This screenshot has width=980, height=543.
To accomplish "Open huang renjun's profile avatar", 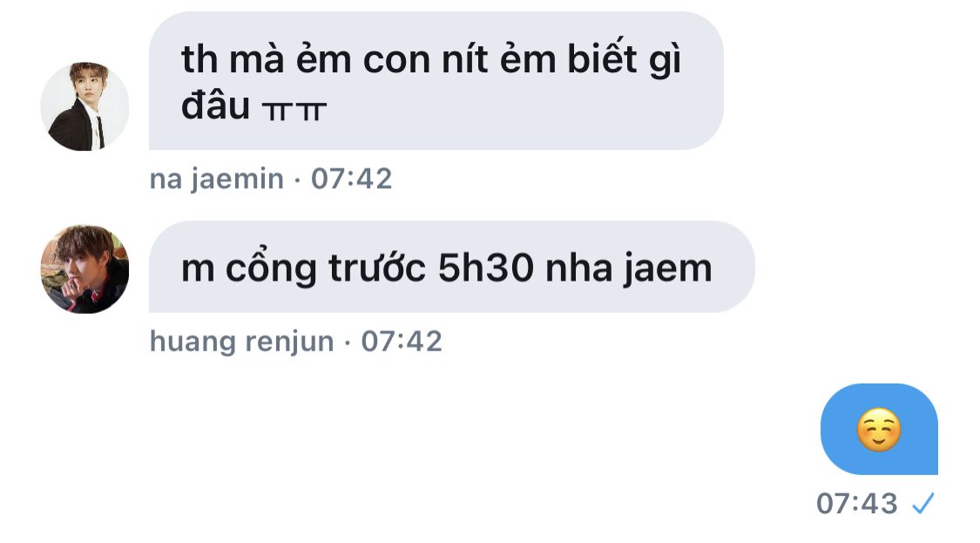I will [x=85, y=269].
